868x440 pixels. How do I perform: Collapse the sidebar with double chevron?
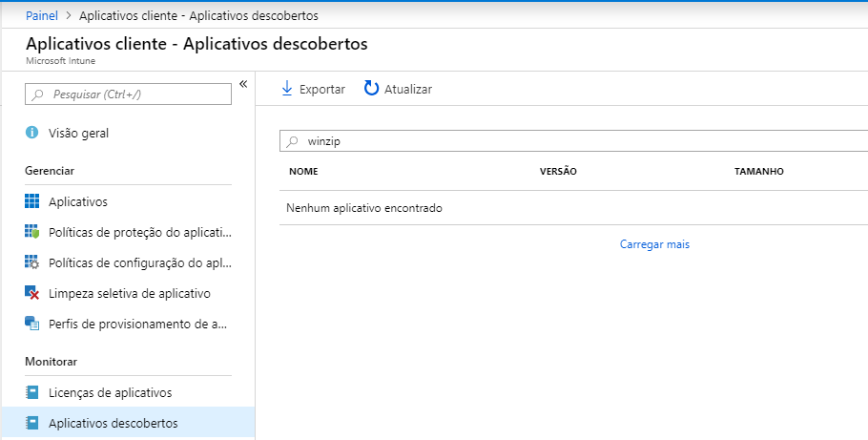click(243, 84)
